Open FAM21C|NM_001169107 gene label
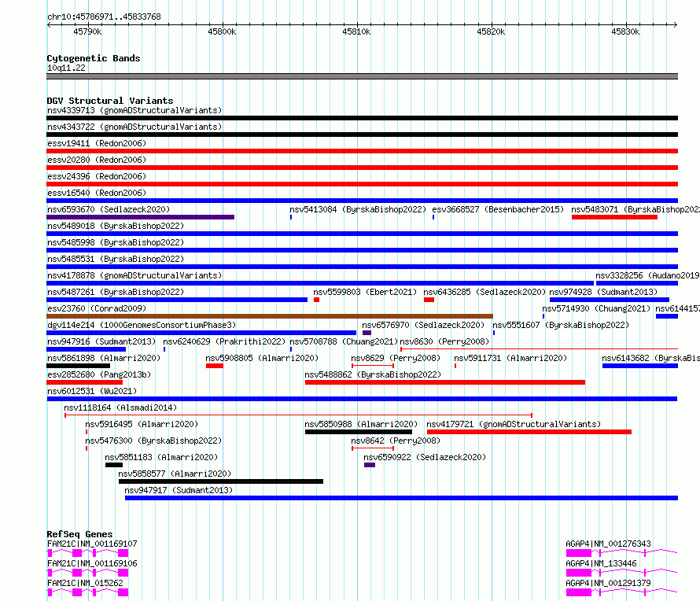The height and width of the screenshot is (601, 700). 92,544
